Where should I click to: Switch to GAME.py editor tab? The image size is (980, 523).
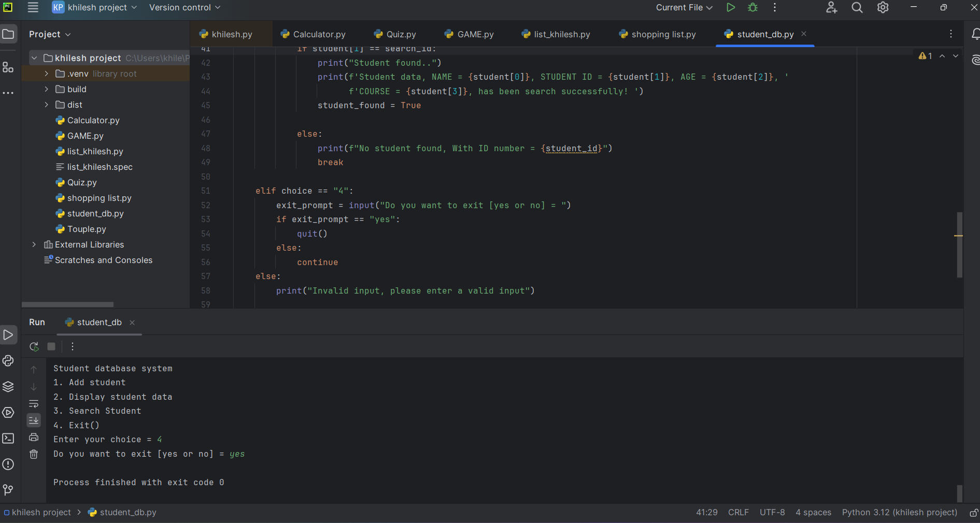point(470,34)
